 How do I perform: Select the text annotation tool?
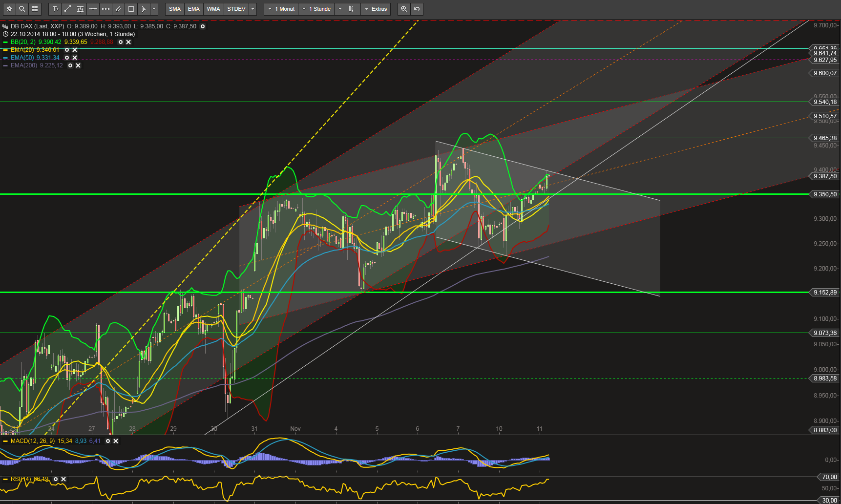tap(55, 9)
